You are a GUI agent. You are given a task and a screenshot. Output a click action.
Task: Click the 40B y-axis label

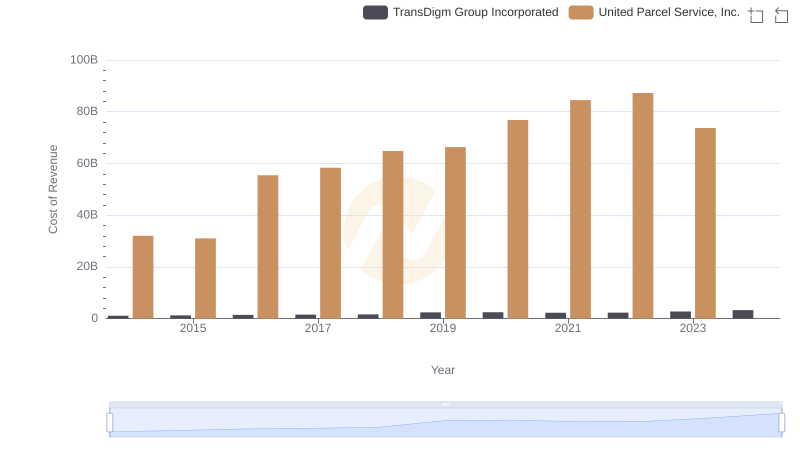tap(87, 215)
